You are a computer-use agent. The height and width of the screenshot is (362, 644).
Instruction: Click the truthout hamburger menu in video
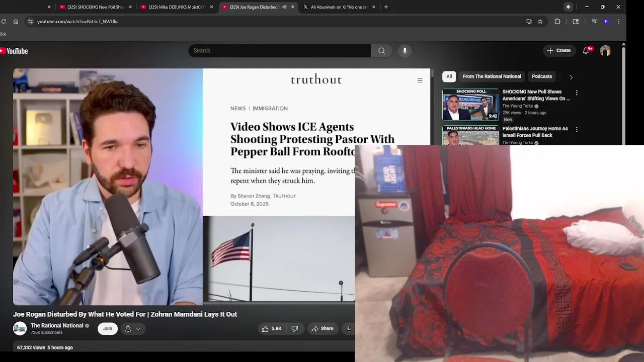pos(420,80)
